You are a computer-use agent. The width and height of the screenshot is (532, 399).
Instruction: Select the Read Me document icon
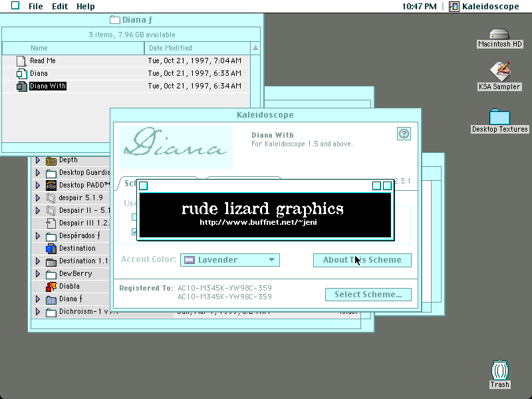(x=21, y=61)
